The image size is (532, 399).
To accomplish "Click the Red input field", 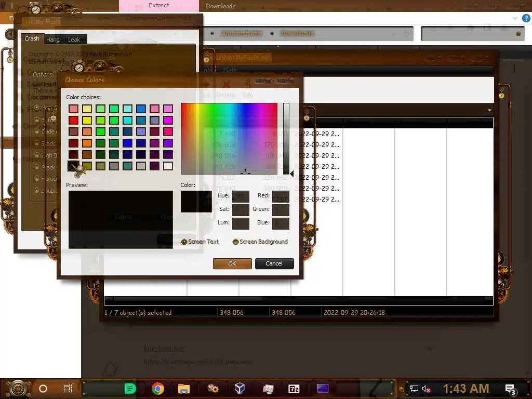I will pos(281,196).
